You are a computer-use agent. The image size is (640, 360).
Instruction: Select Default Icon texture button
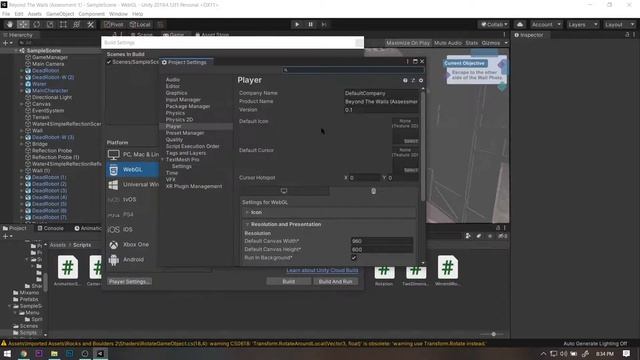point(411,141)
